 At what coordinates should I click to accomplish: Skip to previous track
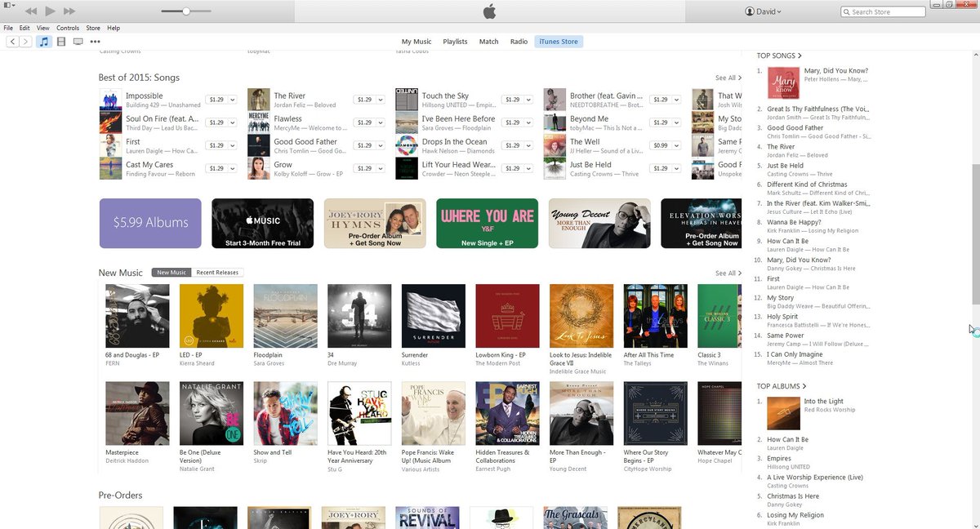tap(30, 11)
